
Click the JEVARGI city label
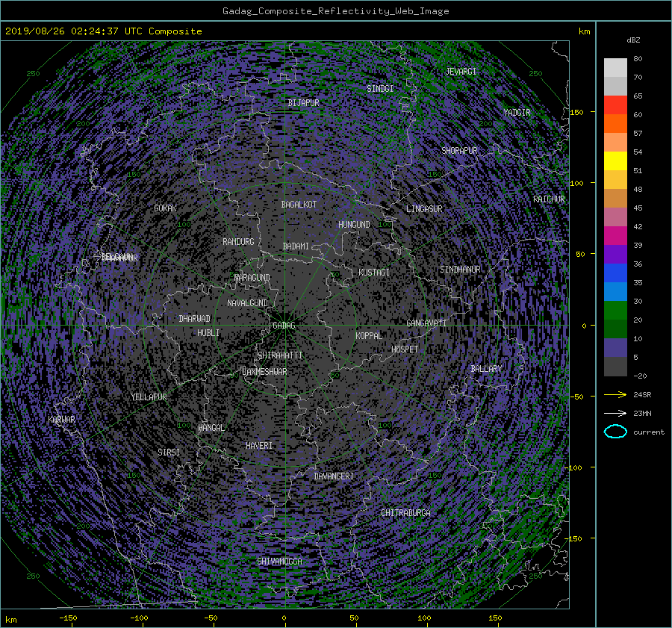click(x=461, y=72)
